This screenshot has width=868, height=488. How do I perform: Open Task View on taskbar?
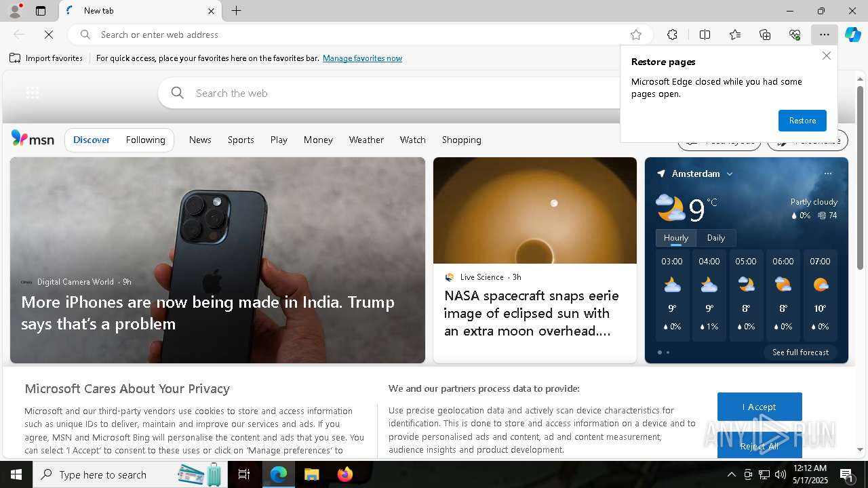pyautogui.click(x=244, y=474)
